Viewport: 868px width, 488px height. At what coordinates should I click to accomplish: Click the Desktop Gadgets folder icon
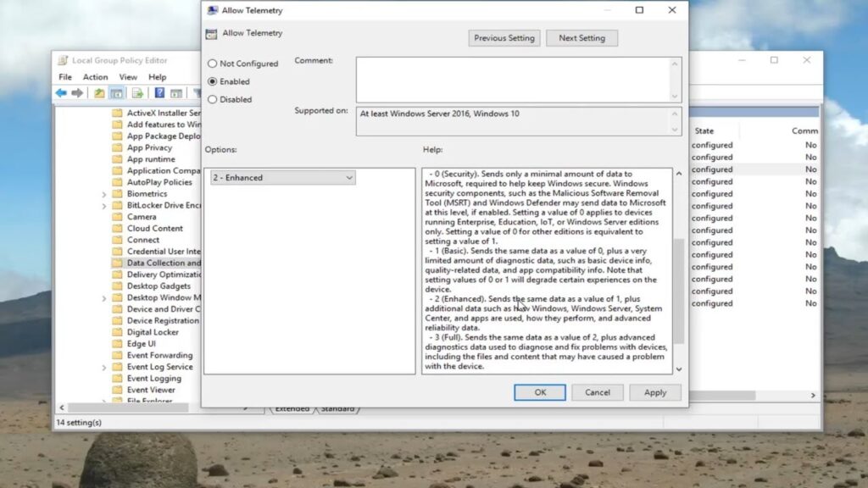coord(117,286)
